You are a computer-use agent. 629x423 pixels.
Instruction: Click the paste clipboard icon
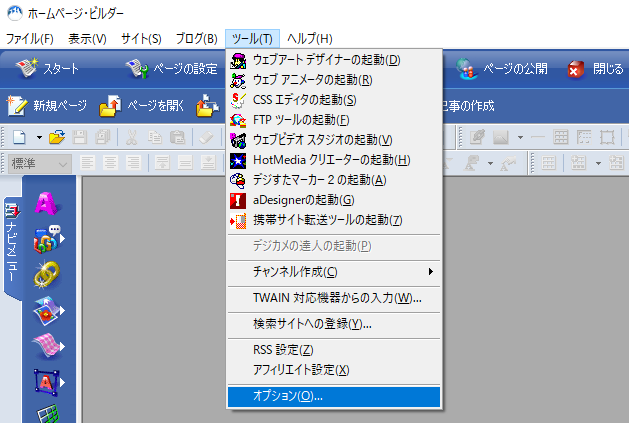point(177,137)
